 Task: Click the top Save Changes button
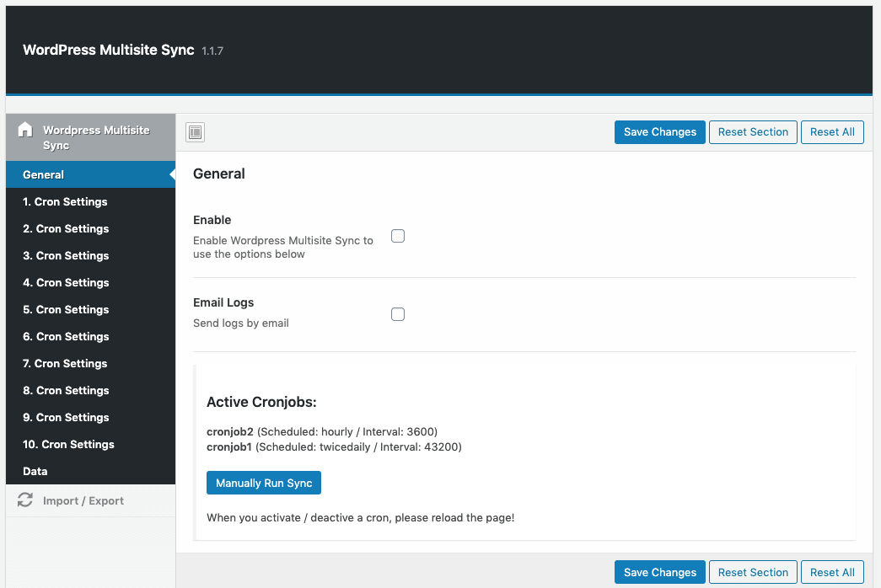659,131
